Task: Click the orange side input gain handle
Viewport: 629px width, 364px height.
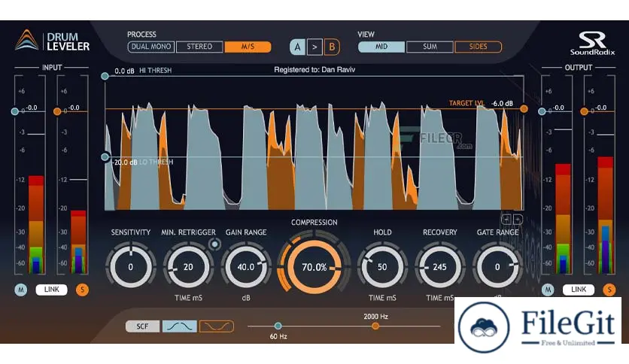Action: tap(57, 111)
